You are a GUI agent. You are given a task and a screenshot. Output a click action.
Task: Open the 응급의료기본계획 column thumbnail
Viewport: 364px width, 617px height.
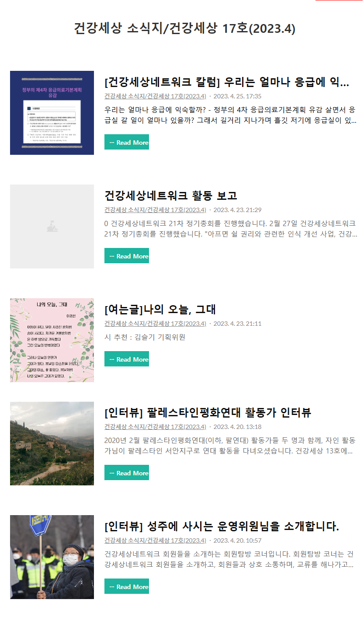coord(52,113)
